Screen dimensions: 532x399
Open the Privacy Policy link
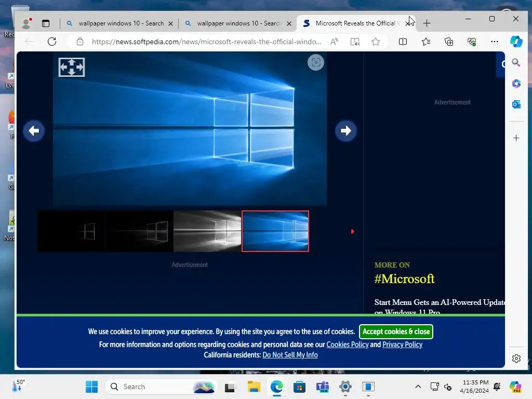403,345
